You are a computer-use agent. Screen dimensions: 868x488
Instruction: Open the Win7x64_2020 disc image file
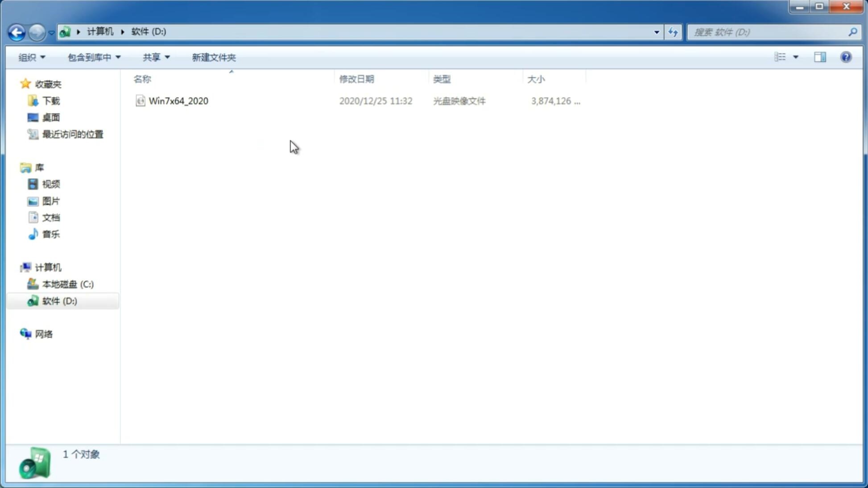coord(178,100)
